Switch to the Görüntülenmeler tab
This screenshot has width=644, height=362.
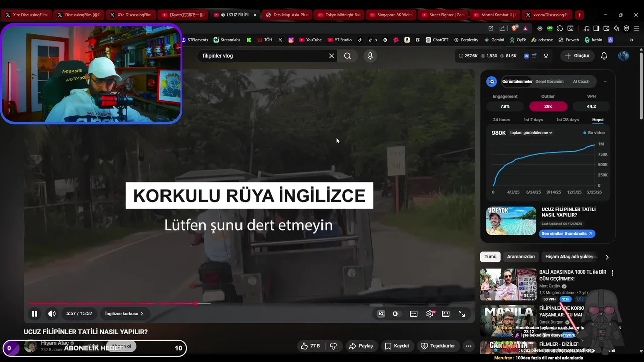517,81
